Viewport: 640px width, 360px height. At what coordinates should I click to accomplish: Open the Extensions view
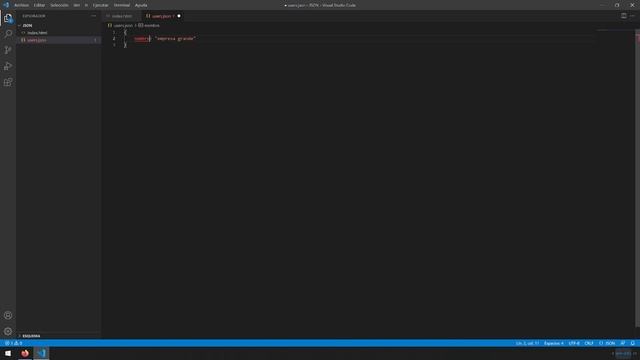click(8, 82)
